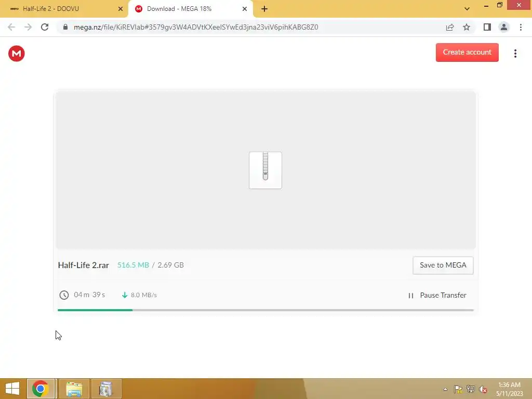
Task: Click the muted volume tray icon
Action: (x=483, y=389)
